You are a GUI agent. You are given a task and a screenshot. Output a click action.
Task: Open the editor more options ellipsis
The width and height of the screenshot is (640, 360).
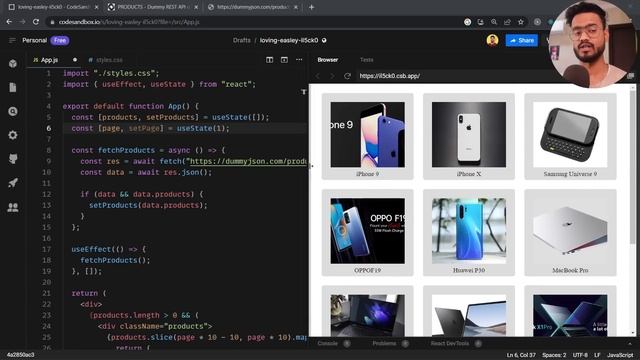(299, 60)
